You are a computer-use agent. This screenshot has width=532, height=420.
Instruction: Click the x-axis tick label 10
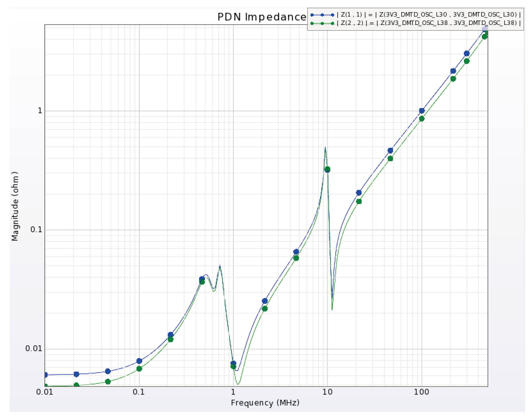pos(327,392)
